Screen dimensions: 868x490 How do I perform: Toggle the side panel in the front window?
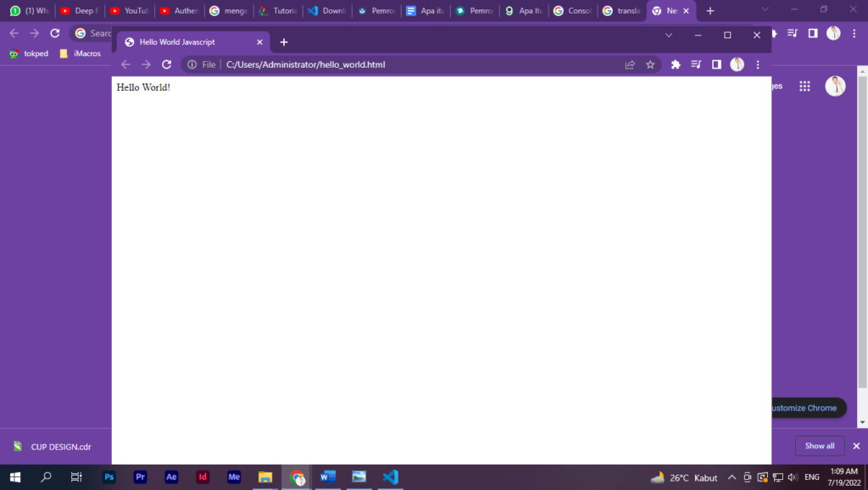tap(716, 64)
